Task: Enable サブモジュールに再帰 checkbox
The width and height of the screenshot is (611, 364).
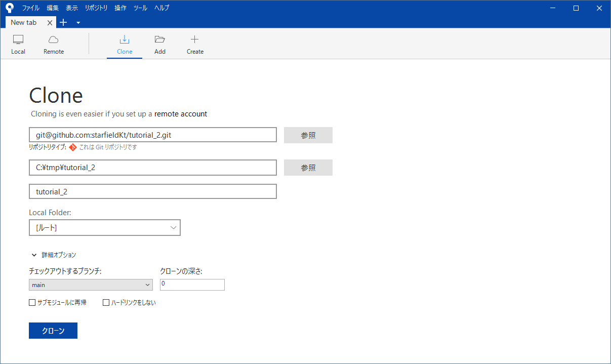Action: pyautogui.click(x=32, y=303)
